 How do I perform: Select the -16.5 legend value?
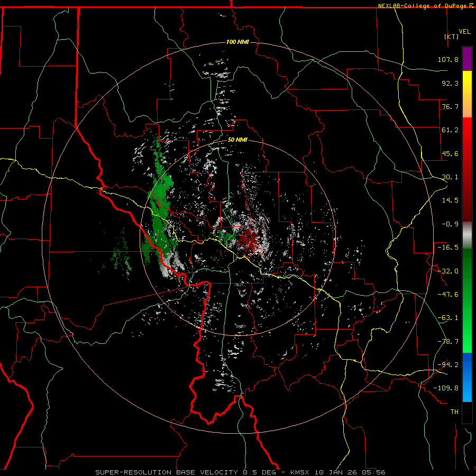pos(448,248)
